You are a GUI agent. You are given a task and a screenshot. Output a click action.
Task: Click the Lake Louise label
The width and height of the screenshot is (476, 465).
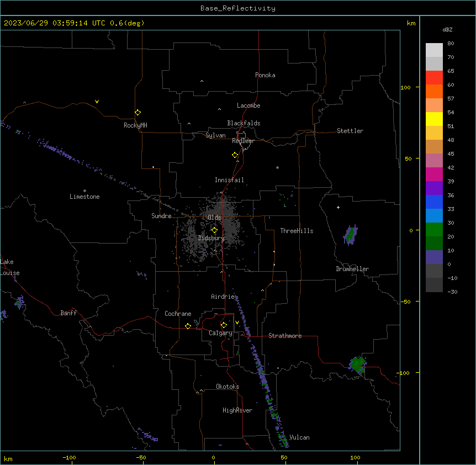[10, 267]
